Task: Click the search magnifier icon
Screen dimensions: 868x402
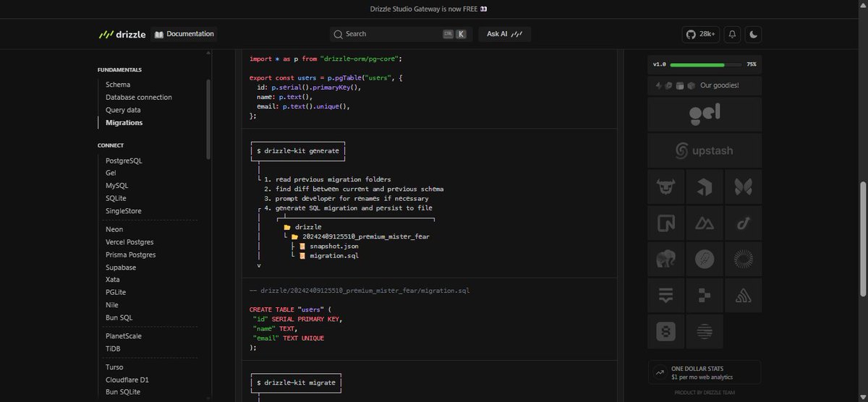Action: [338, 34]
